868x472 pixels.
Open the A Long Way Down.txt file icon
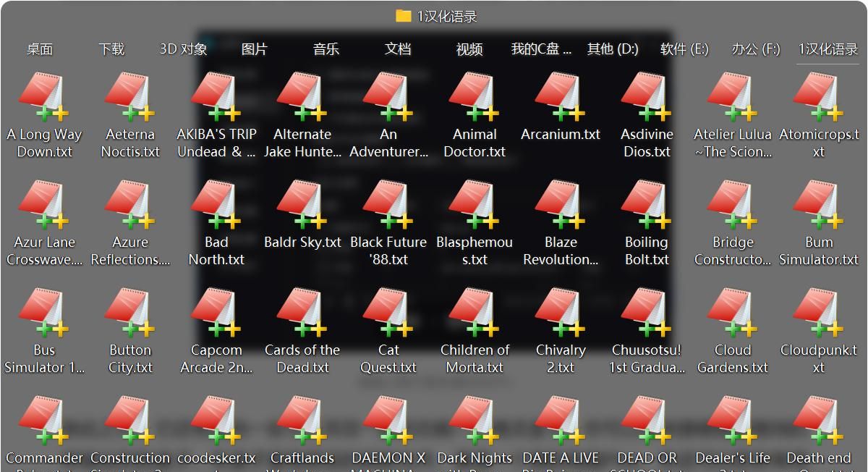pyautogui.click(x=44, y=96)
